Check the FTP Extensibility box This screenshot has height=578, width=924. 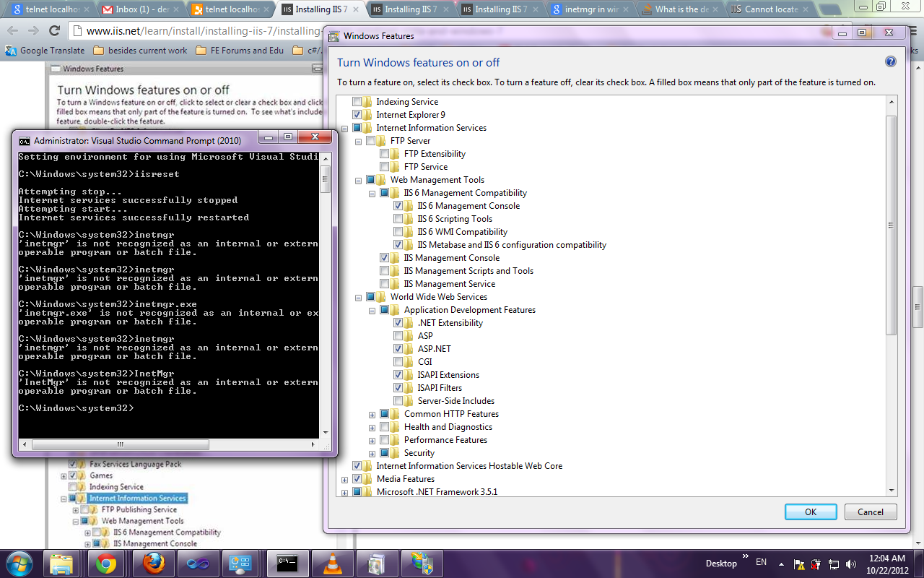385,154
